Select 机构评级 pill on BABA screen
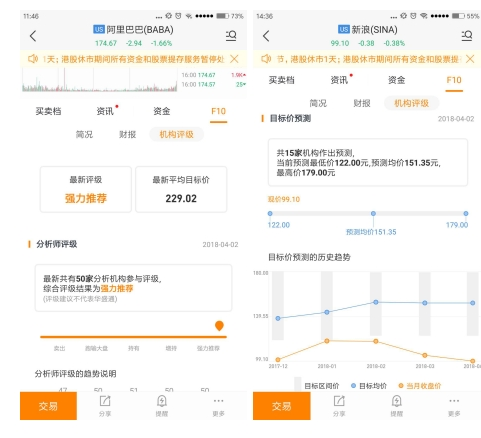This screenshot has height=438, width=481. coord(176,134)
